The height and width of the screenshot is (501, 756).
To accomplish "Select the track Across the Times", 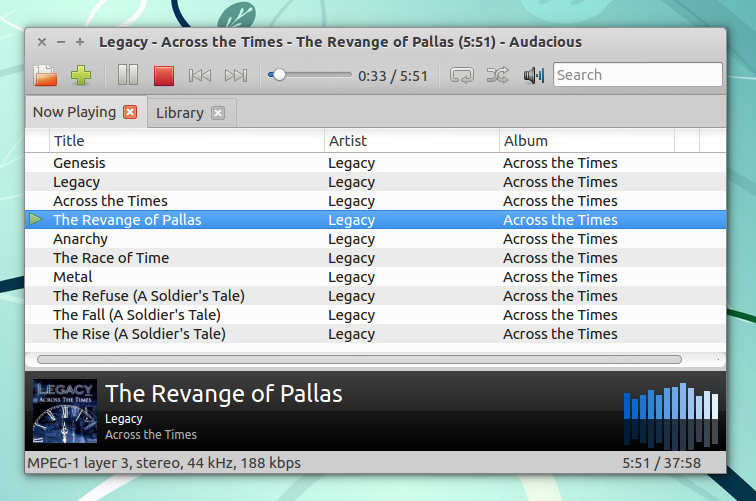I will 376,201.
